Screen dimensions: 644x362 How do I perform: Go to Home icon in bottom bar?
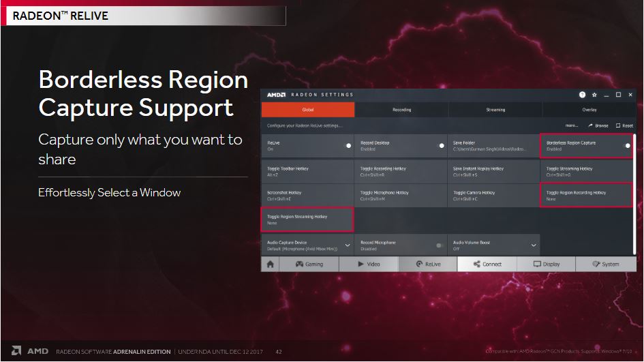(x=271, y=265)
